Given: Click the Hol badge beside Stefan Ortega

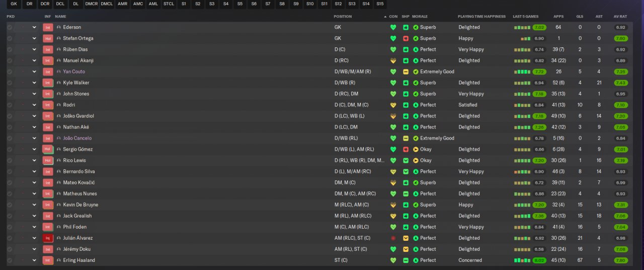Looking at the screenshot, I should [48, 38].
